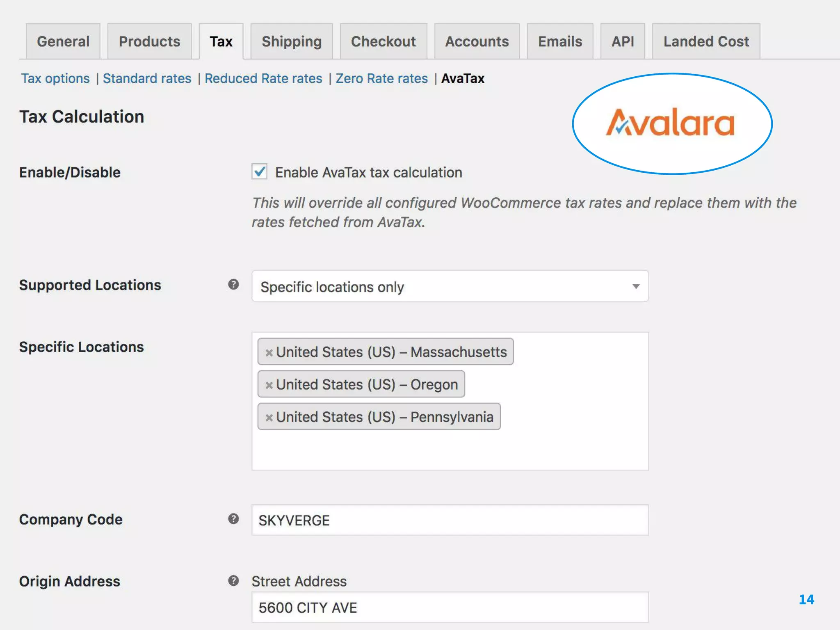The width and height of the screenshot is (840, 630).
Task: Open Zero Rate rates section
Action: point(381,78)
